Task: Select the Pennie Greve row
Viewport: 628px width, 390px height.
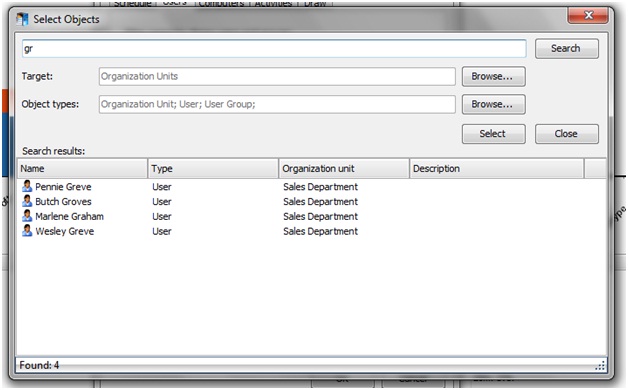Action: coord(312,187)
